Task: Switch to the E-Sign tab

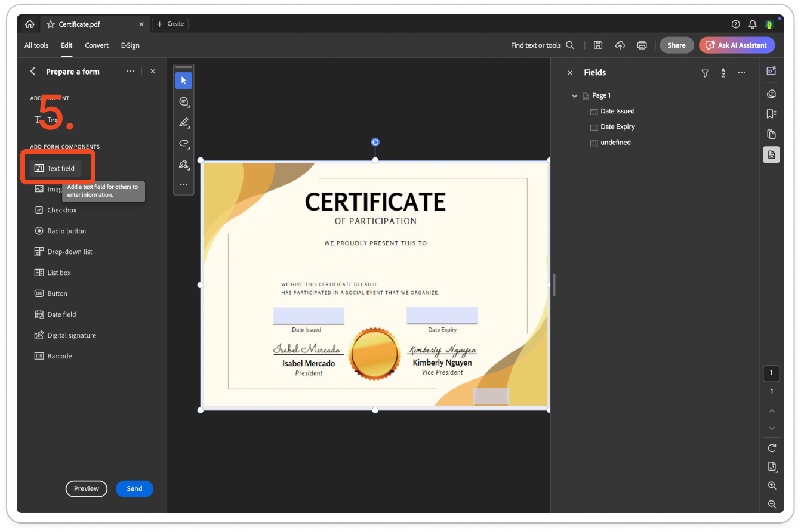Action: [130, 45]
